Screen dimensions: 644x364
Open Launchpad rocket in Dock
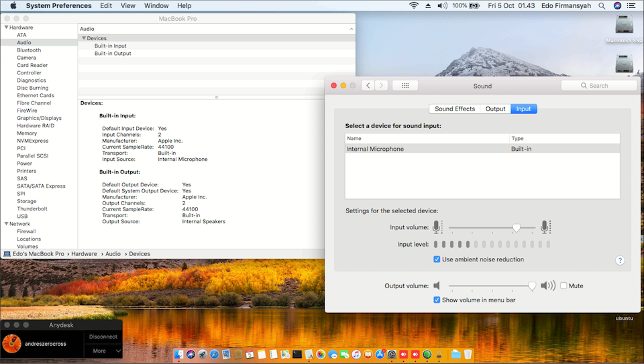click(203, 354)
